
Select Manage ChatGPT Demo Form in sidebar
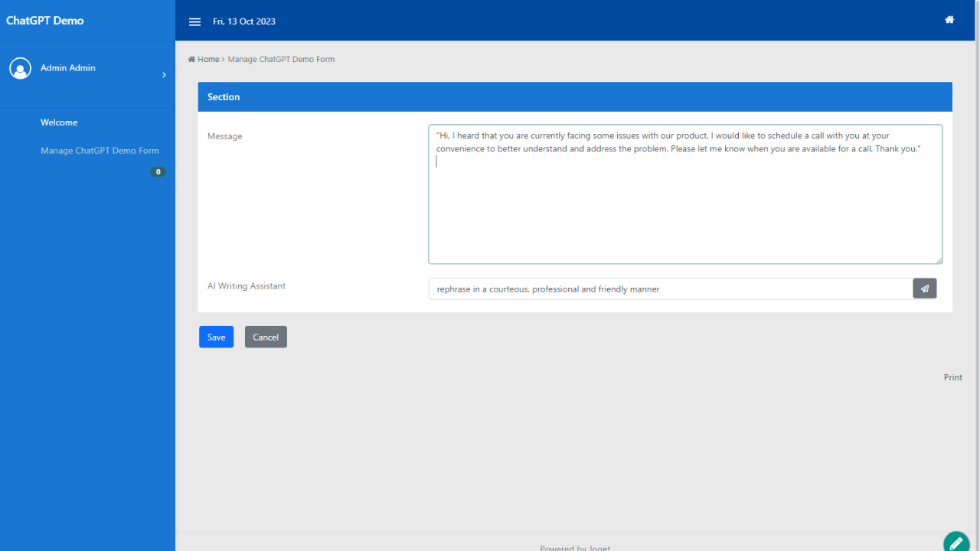(x=100, y=151)
